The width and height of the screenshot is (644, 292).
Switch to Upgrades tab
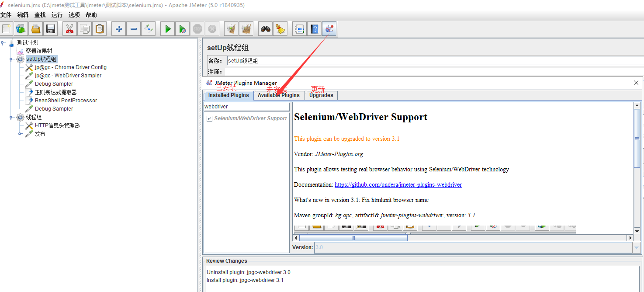point(321,95)
